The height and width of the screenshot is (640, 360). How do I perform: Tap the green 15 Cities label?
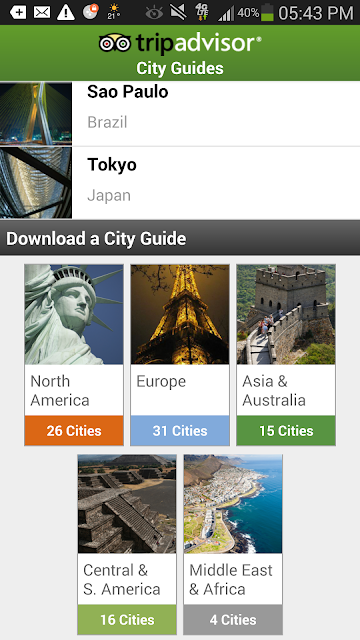[x=286, y=431]
